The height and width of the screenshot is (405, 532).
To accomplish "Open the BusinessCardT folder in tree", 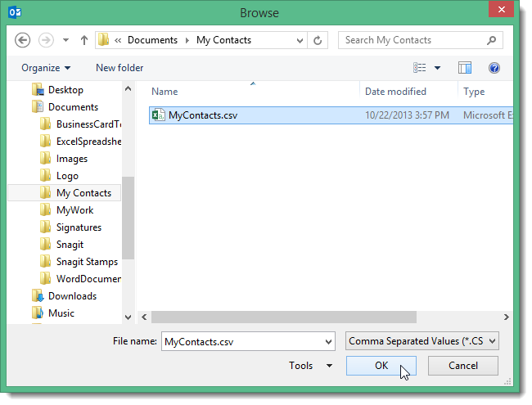I will [88, 124].
